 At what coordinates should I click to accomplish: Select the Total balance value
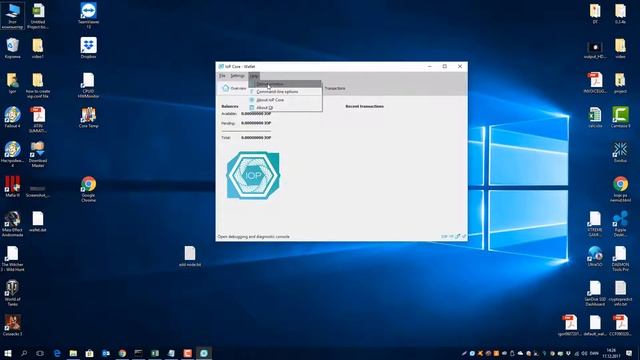pos(256,138)
